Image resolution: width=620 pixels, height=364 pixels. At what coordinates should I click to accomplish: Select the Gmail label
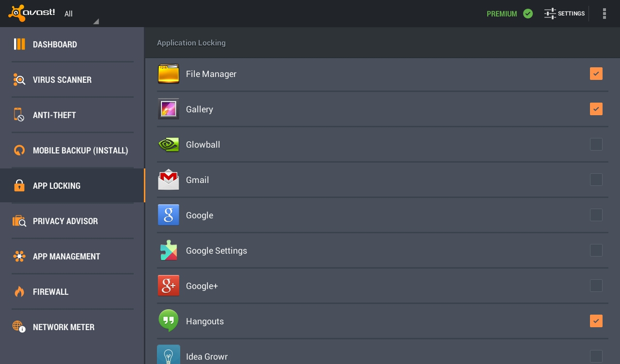[x=198, y=180]
